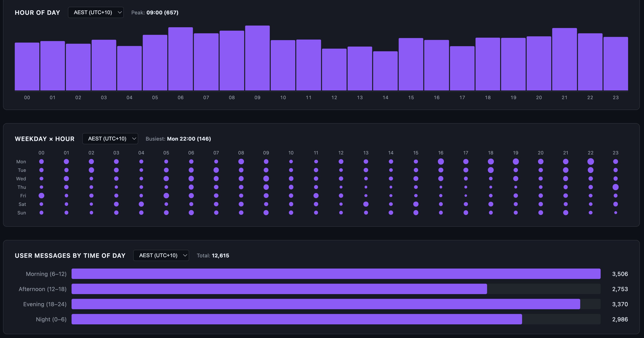
Task: Click the Morning (6–12) bar
Action: [x=336, y=274]
